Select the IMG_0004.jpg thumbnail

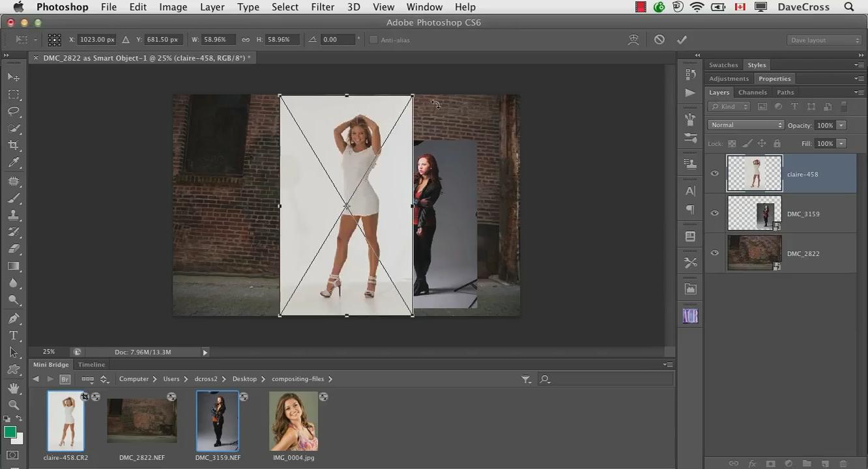click(x=293, y=421)
